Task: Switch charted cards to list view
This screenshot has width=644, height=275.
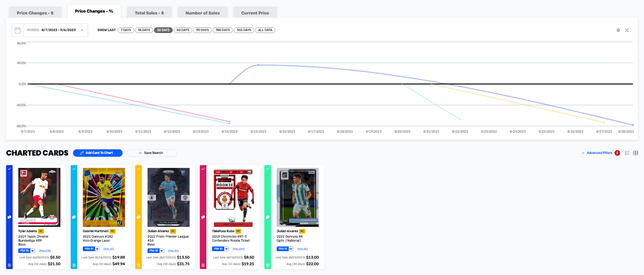Action: click(627, 153)
